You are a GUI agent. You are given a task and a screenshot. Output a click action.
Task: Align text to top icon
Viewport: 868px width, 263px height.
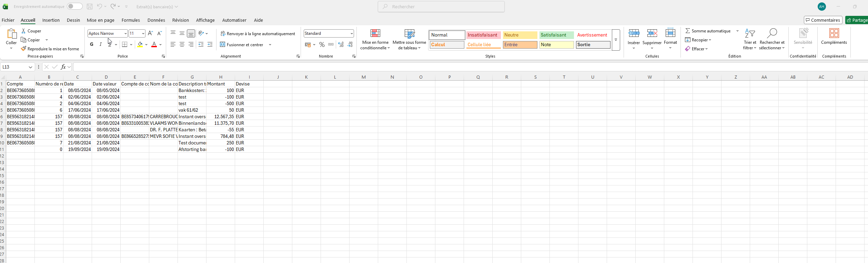[x=173, y=33]
